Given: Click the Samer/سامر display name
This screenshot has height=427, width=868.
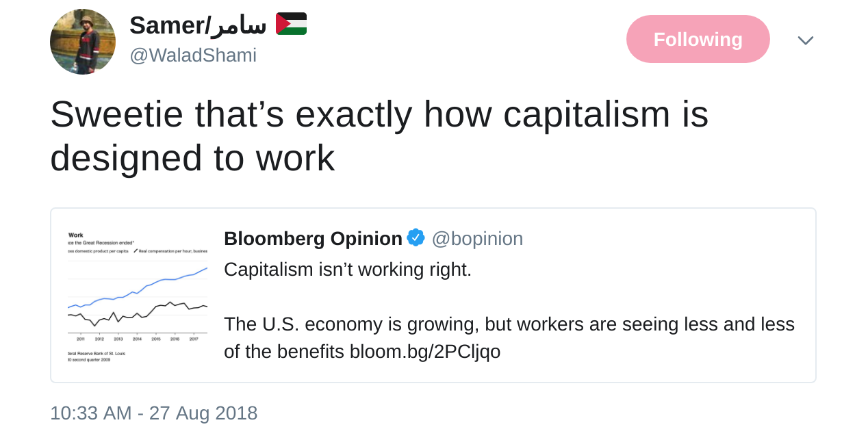Looking at the screenshot, I should coord(197,25).
